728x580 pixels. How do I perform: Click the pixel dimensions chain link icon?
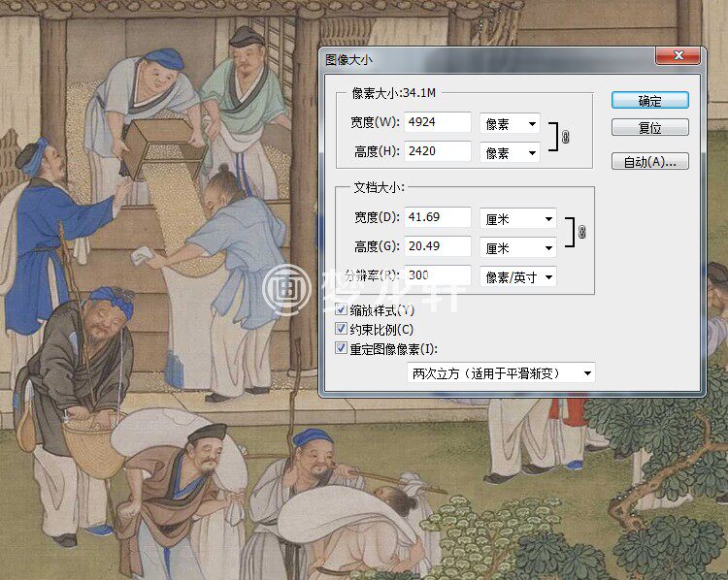pyautogui.click(x=566, y=137)
